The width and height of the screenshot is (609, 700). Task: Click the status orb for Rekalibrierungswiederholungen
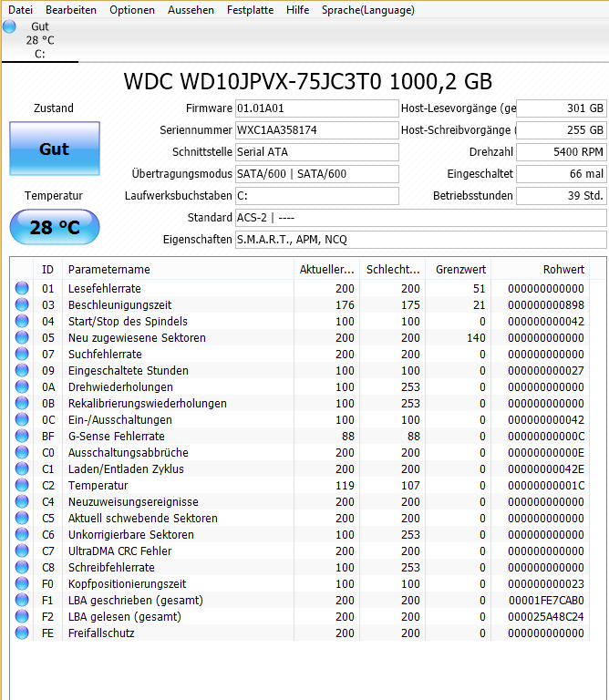click(x=22, y=403)
